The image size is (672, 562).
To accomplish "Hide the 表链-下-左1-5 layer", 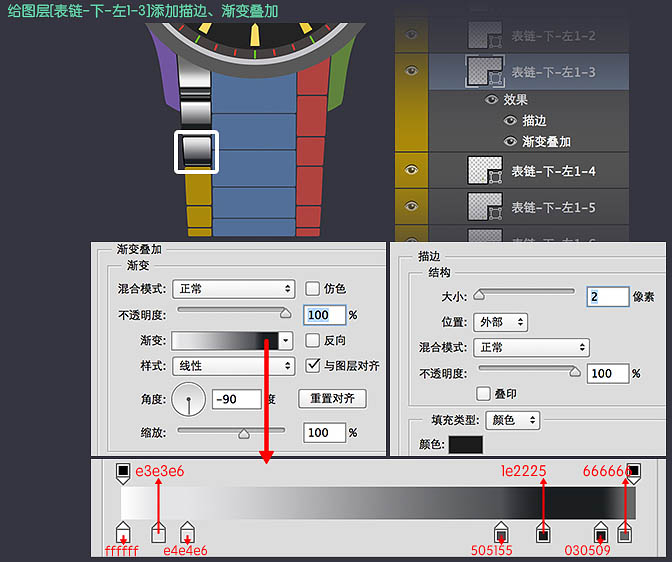I will point(411,206).
